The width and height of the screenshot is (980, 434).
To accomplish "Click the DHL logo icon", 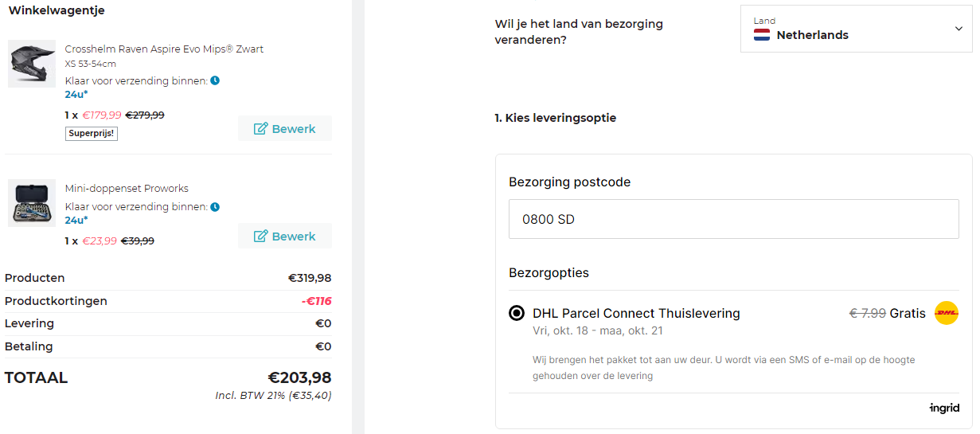I will click(x=946, y=313).
